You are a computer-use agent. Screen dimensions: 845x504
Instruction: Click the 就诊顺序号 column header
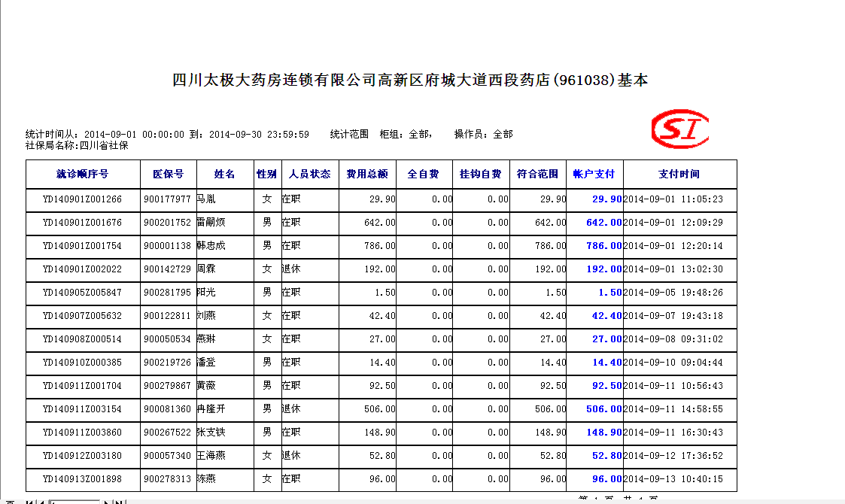tap(83, 174)
